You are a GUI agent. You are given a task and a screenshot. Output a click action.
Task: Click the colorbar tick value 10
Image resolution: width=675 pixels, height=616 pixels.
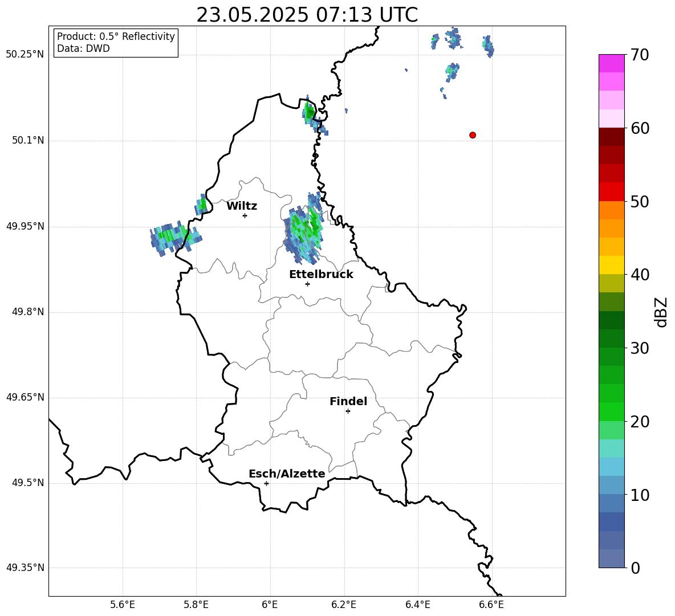tap(640, 495)
